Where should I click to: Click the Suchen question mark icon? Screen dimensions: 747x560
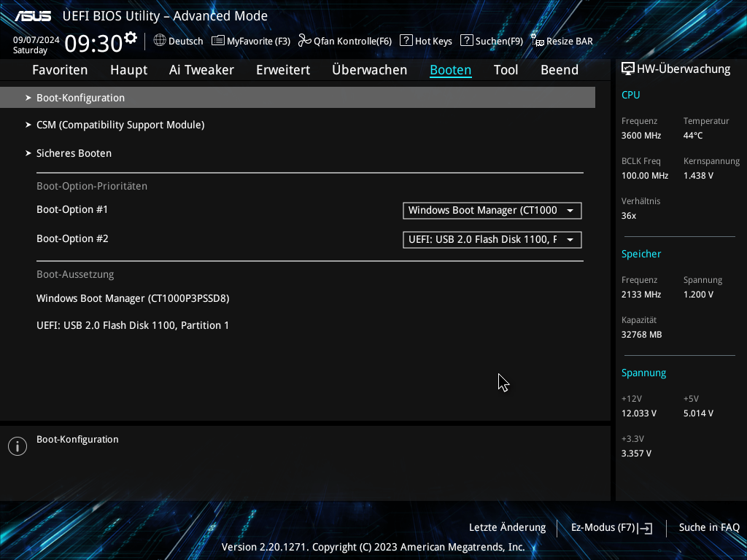[466, 41]
